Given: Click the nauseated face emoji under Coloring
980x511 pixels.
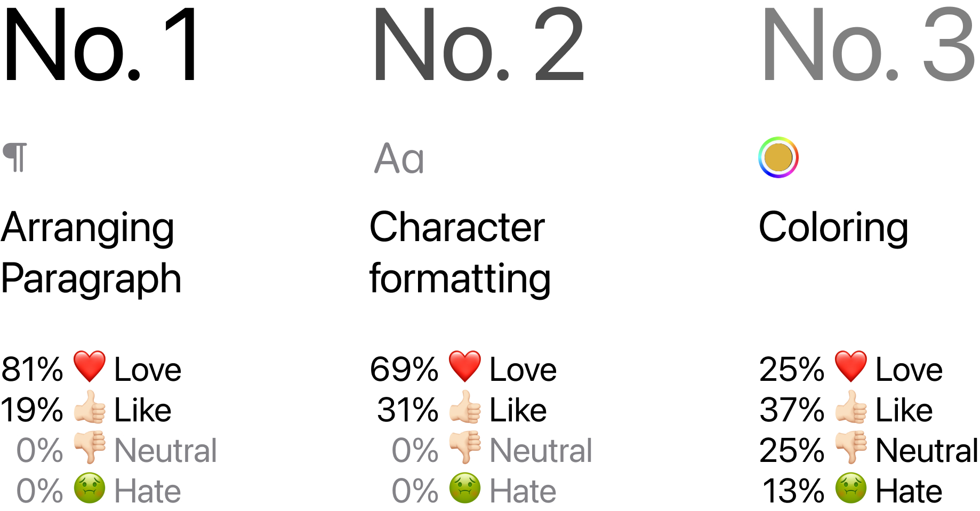Looking at the screenshot, I should (851, 488).
